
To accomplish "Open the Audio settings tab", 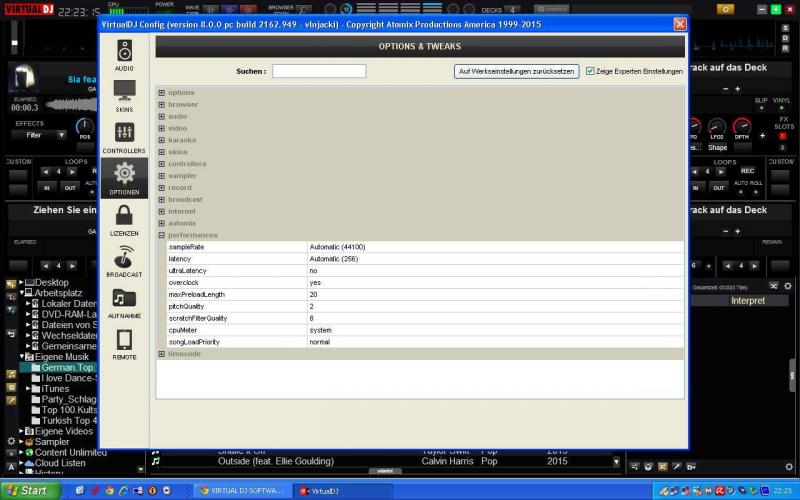I will coord(124,55).
